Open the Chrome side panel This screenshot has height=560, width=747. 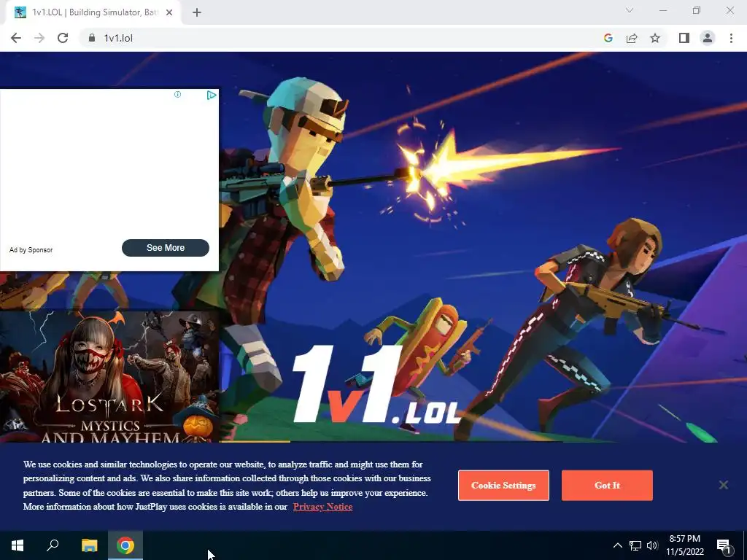[684, 38]
